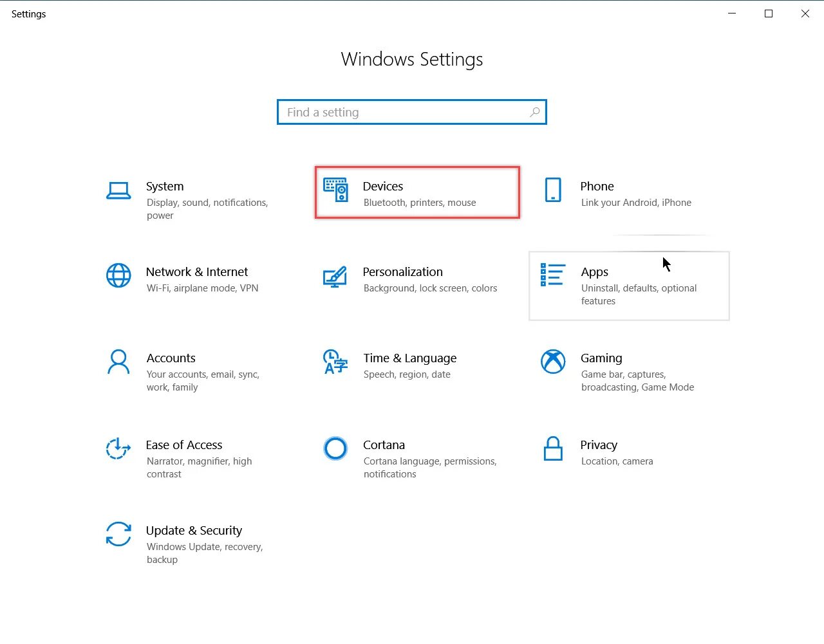Click 'Location, camera' description
The image size is (824, 644).
617,461
